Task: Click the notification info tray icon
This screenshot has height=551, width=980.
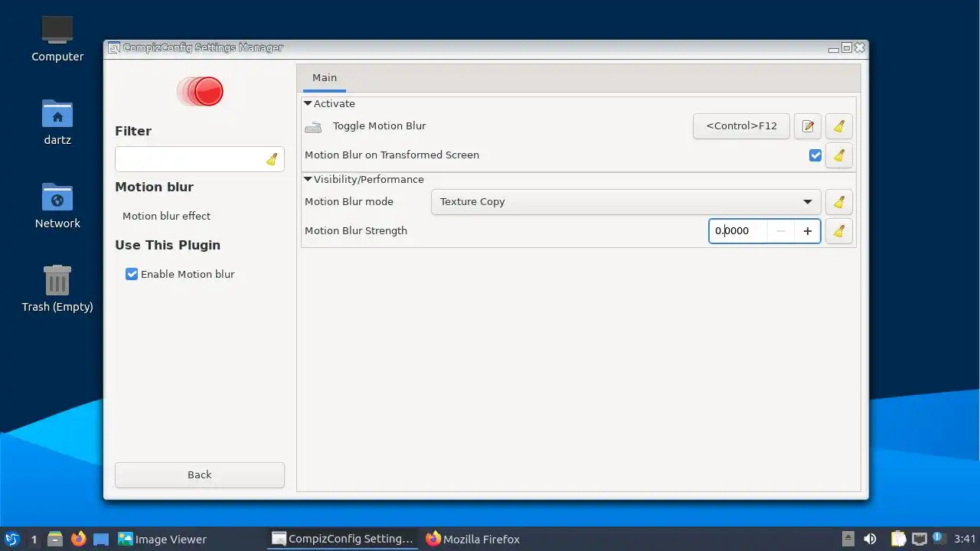Action: (938, 538)
